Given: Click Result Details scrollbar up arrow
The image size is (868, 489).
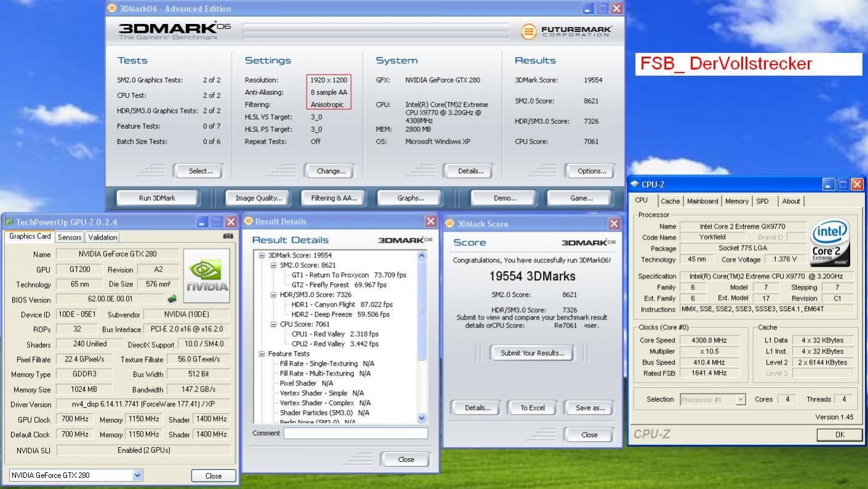Looking at the screenshot, I should coord(422,256).
